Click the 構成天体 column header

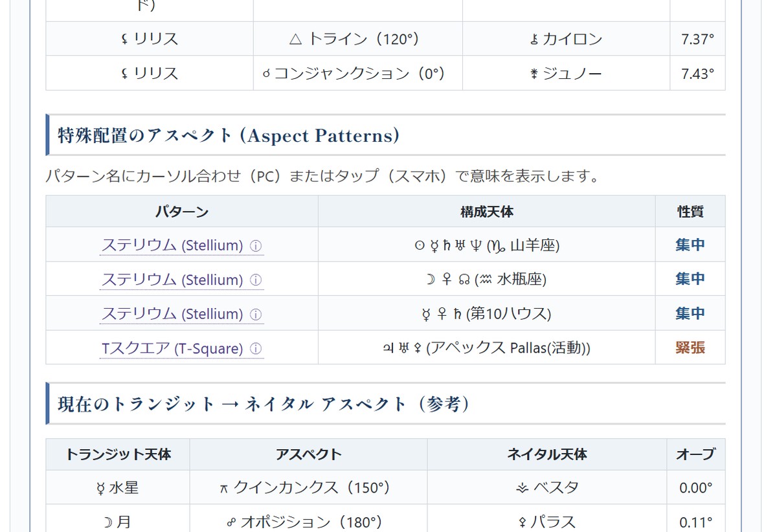[x=487, y=212]
